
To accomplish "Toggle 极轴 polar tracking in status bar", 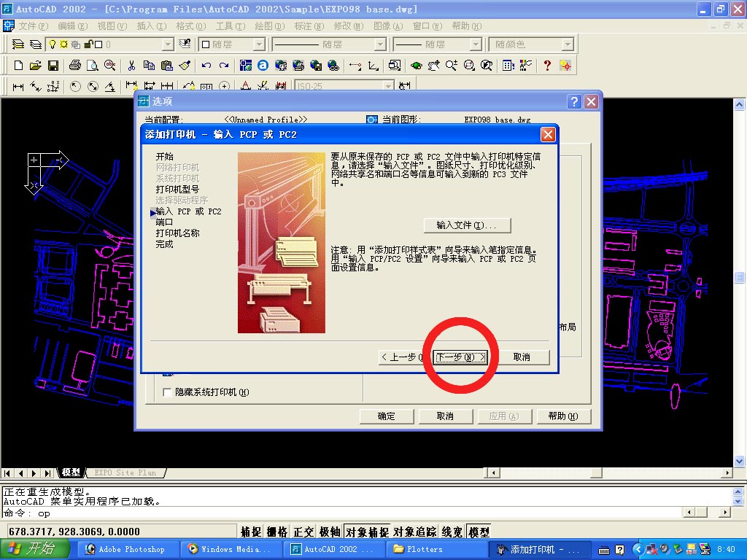I will coord(330,532).
